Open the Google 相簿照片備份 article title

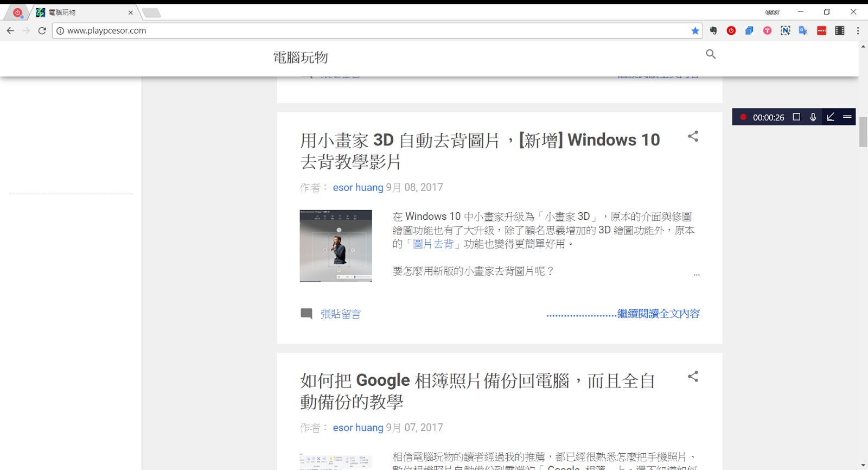point(477,391)
